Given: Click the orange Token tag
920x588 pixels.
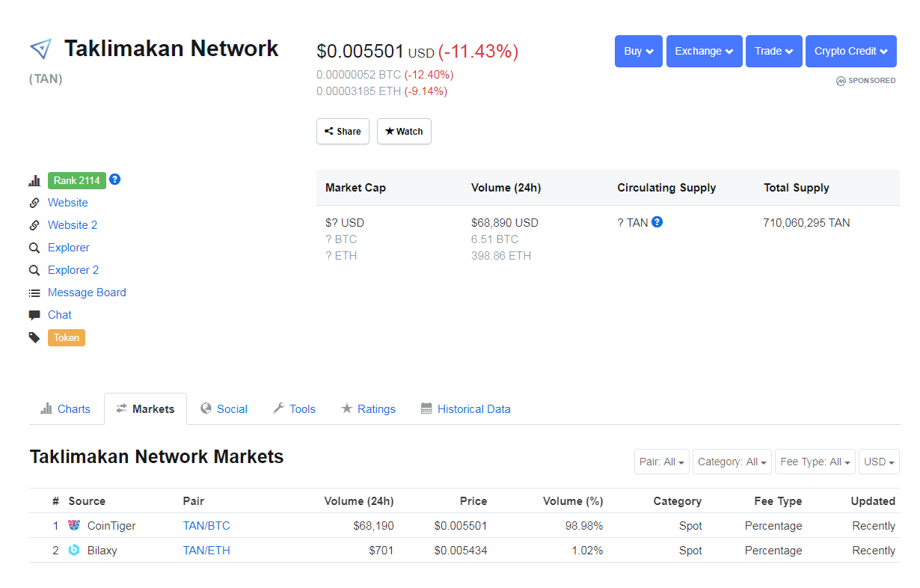Looking at the screenshot, I should click(67, 337).
